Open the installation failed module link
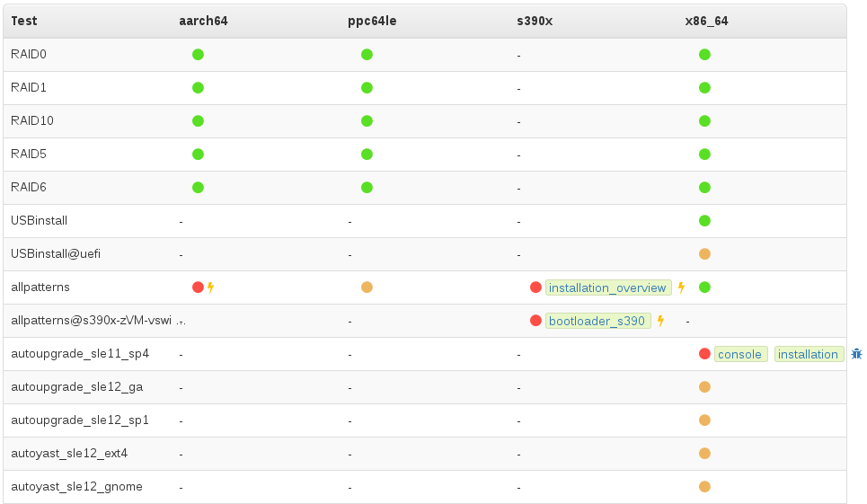 (809, 354)
